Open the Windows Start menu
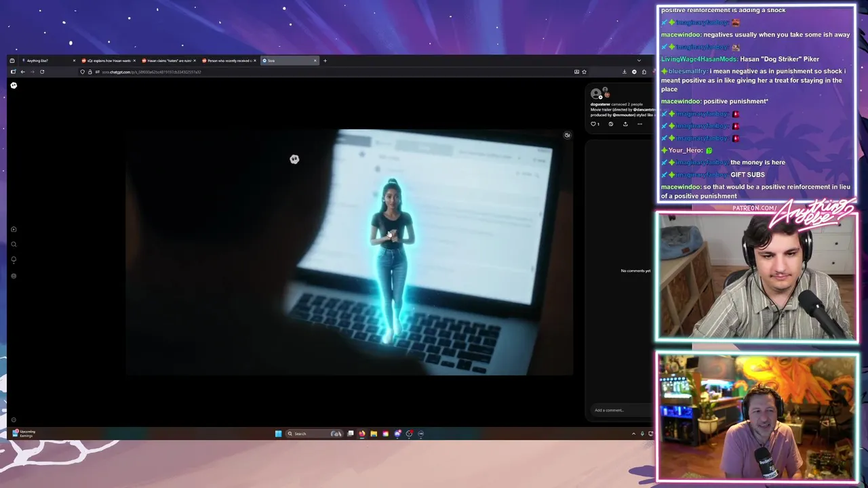868x488 pixels. (278, 434)
